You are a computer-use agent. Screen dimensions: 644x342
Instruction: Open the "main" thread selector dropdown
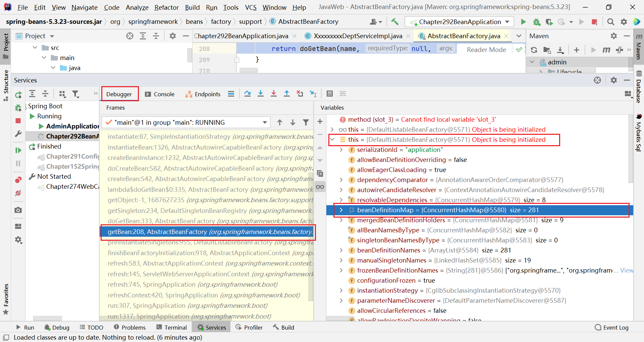click(186, 122)
